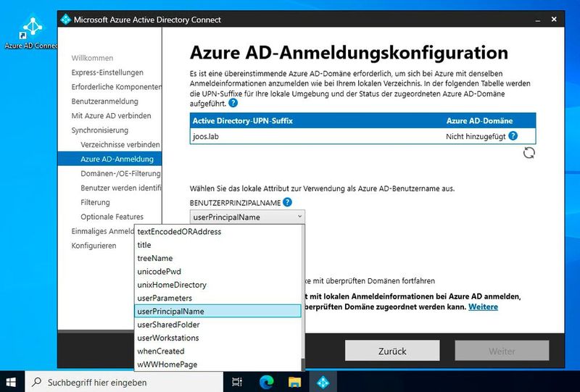The image size is (580, 392).
Task: Launch Microsoft Edge from the taskbar
Action: [x=266, y=382]
